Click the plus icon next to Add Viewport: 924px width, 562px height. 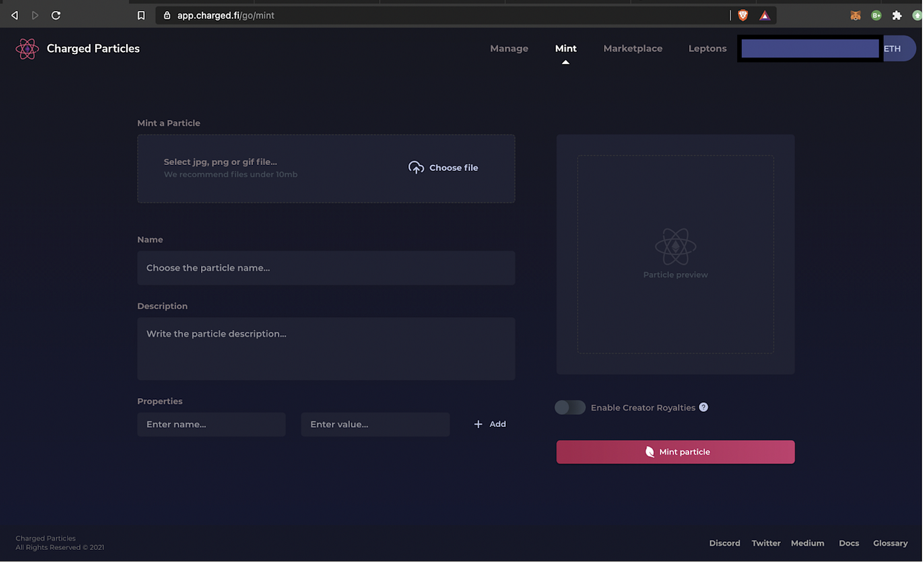[x=478, y=424]
